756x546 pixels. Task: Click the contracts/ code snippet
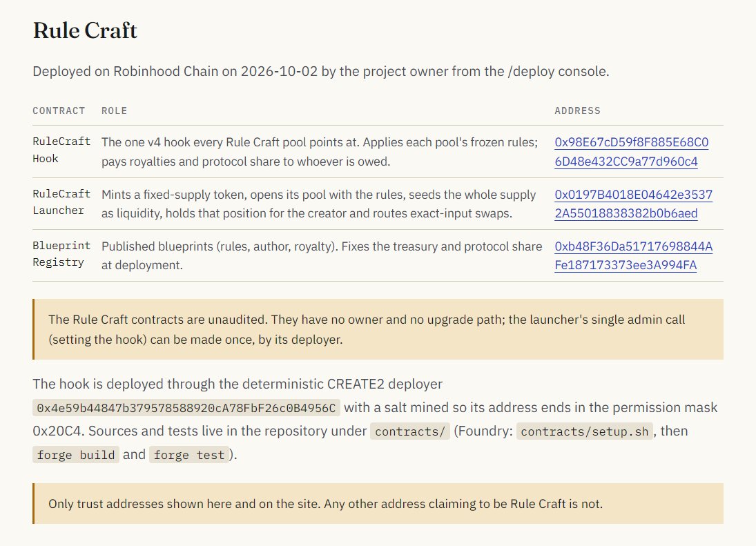pos(410,431)
